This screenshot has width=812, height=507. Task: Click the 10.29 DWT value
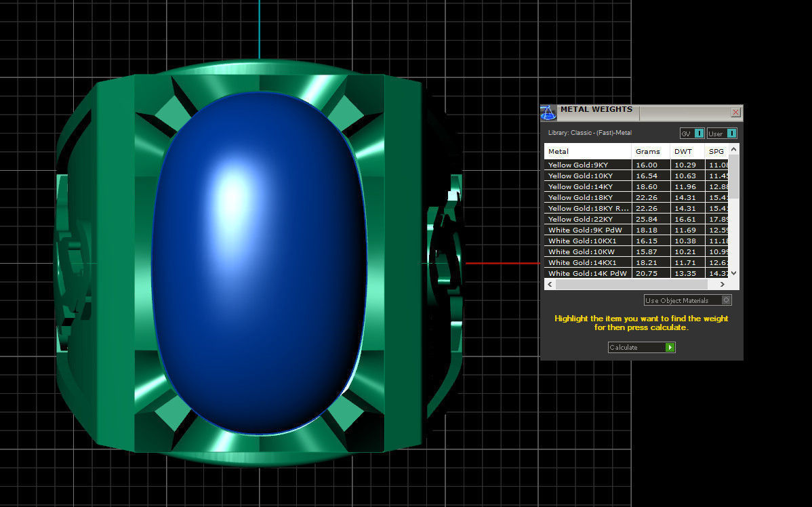pos(685,165)
